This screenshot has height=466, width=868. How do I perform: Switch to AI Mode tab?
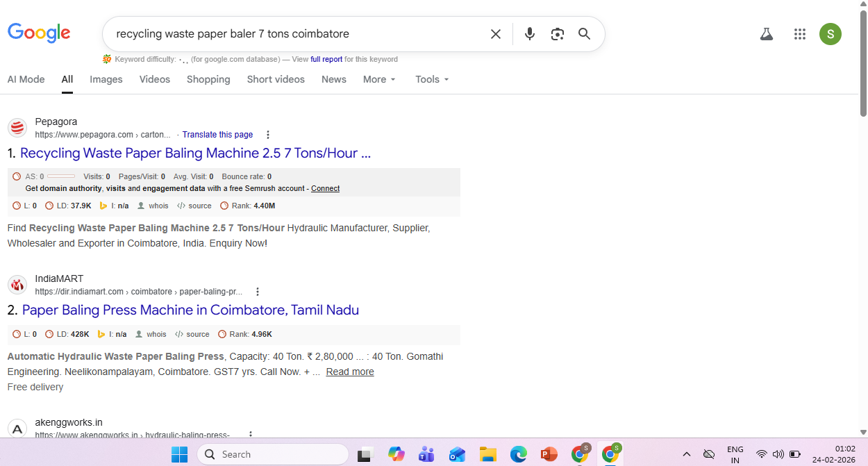coord(26,79)
